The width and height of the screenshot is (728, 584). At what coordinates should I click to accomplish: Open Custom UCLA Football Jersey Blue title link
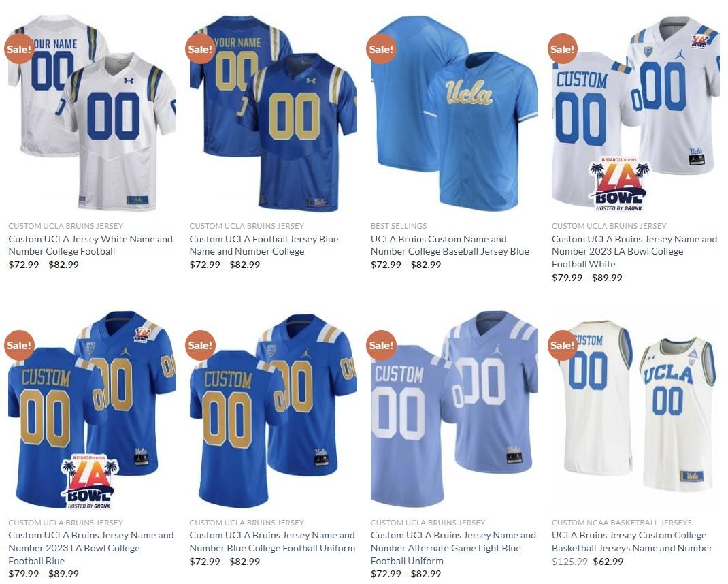coord(264,245)
